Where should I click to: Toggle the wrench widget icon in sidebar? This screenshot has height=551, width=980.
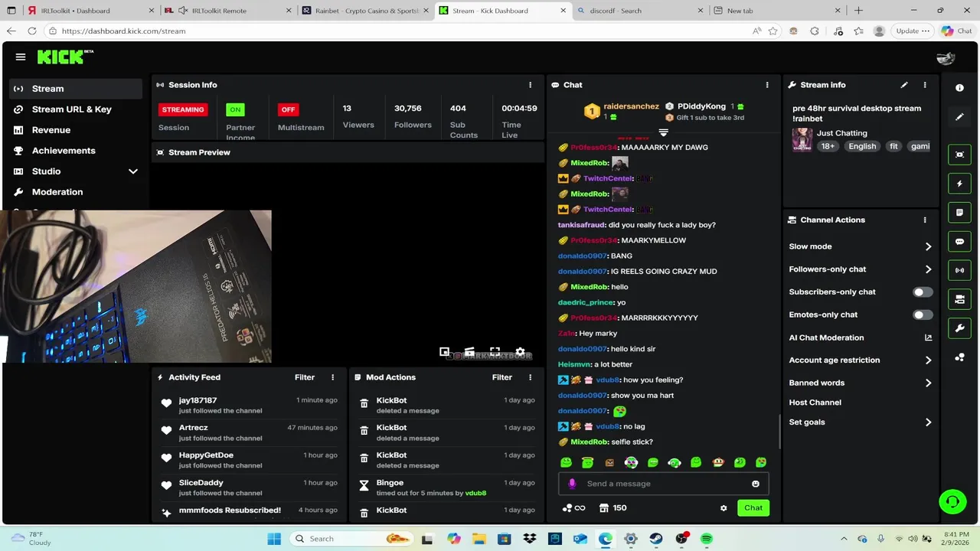959,328
